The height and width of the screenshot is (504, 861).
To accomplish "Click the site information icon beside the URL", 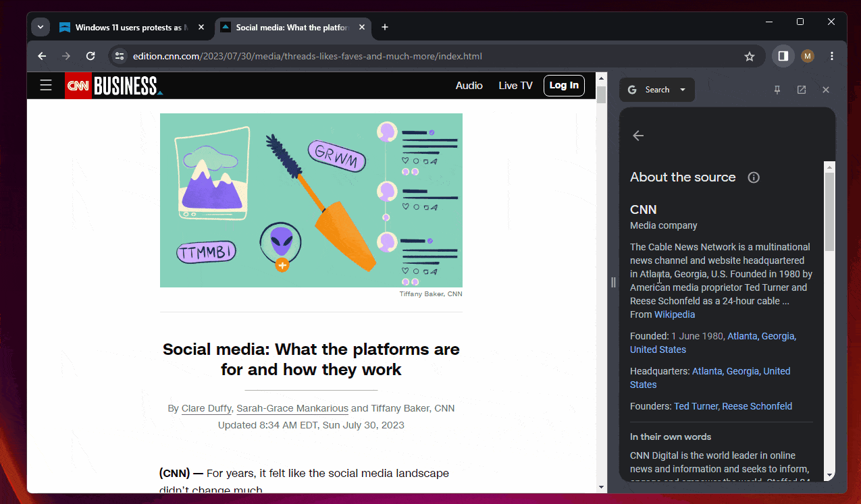I will point(119,56).
